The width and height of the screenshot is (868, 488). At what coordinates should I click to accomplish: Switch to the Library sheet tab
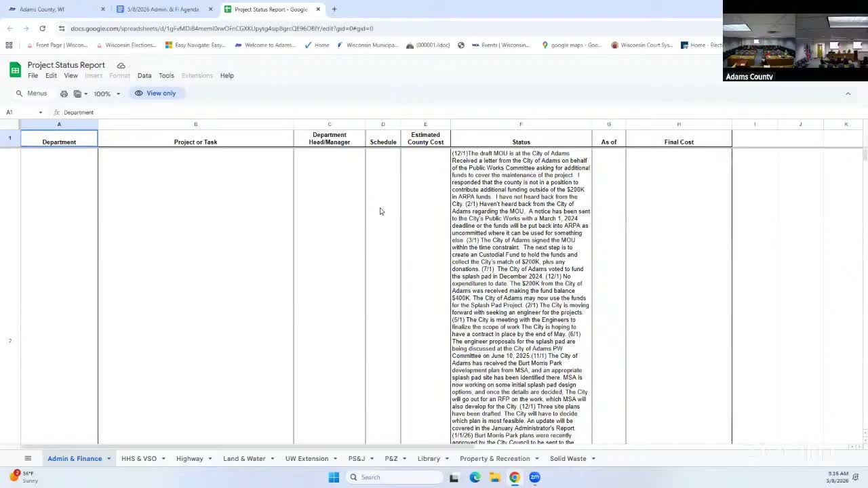tap(429, 459)
